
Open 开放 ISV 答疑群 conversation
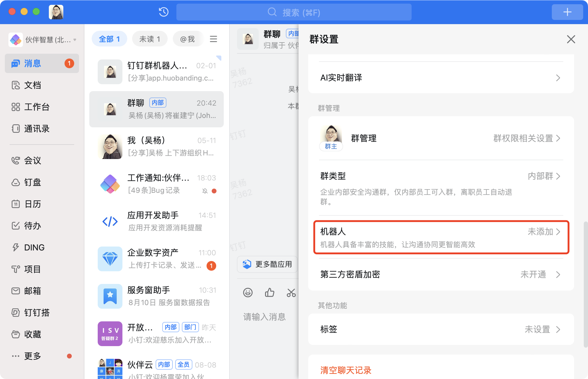[x=156, y=334]
